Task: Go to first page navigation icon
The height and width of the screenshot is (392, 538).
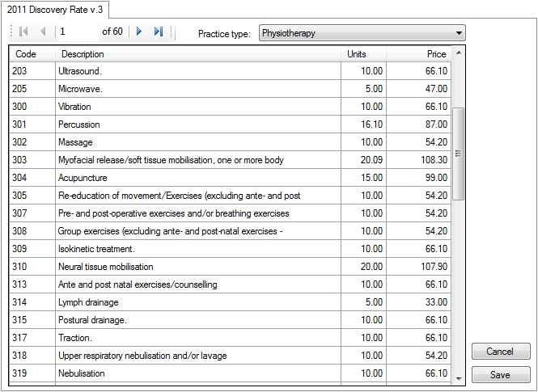Action: coord(23,32)
